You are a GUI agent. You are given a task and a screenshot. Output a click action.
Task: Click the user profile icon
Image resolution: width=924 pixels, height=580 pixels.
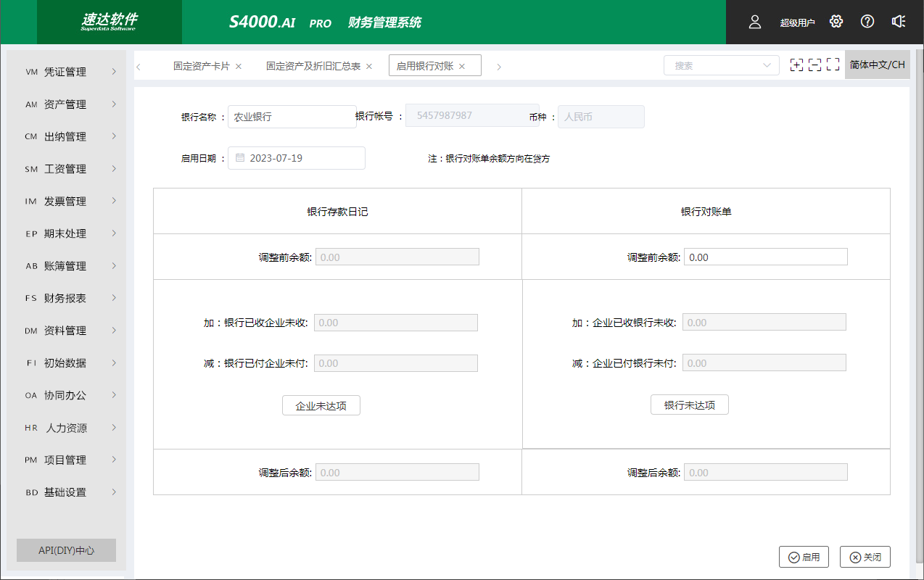click(754, 22)
